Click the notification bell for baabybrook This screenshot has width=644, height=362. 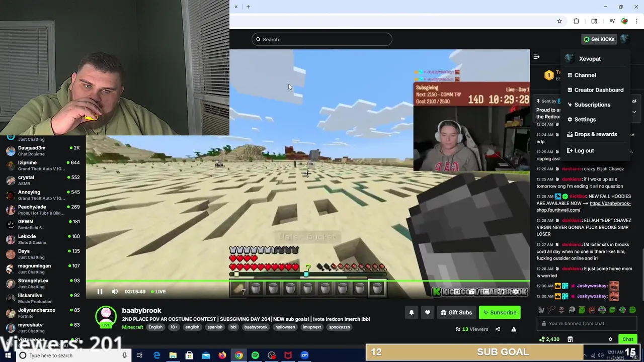coord(411,312)
